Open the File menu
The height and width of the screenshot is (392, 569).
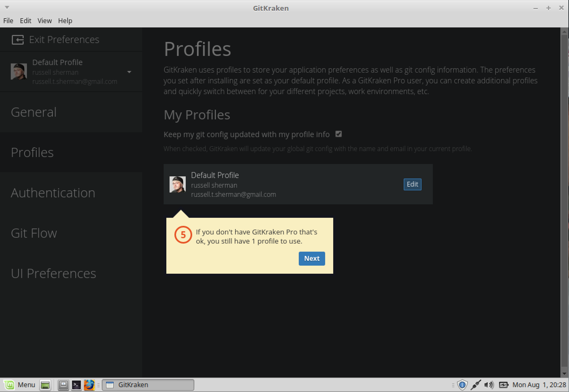coord(8,21)
